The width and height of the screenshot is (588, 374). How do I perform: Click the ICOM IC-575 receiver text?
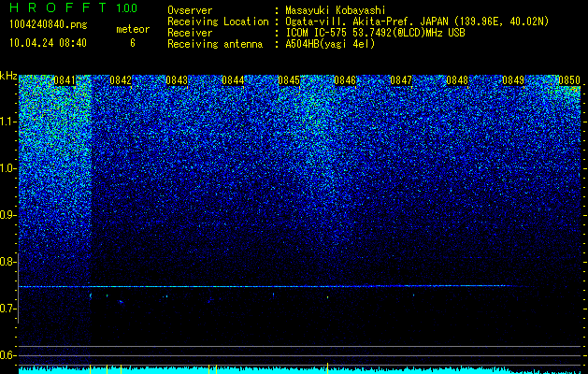point(375,33)
